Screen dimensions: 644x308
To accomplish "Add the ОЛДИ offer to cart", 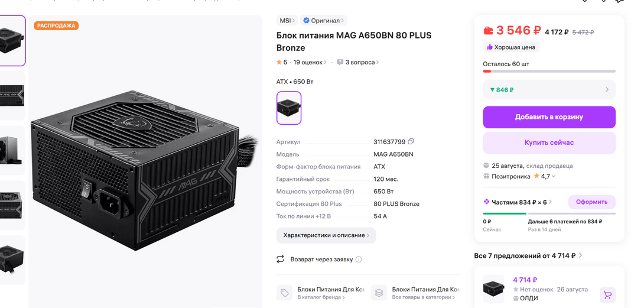I will coord(606,294).
